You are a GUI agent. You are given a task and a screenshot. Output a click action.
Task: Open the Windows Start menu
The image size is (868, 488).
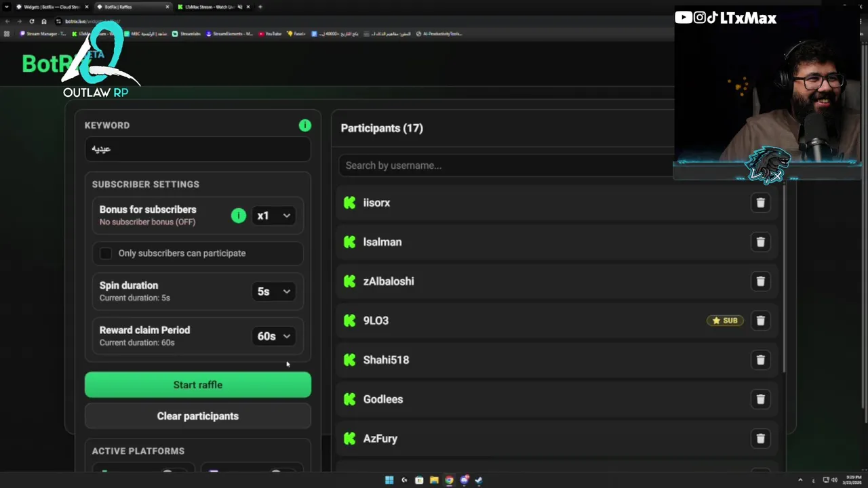[x=389, y=480]
